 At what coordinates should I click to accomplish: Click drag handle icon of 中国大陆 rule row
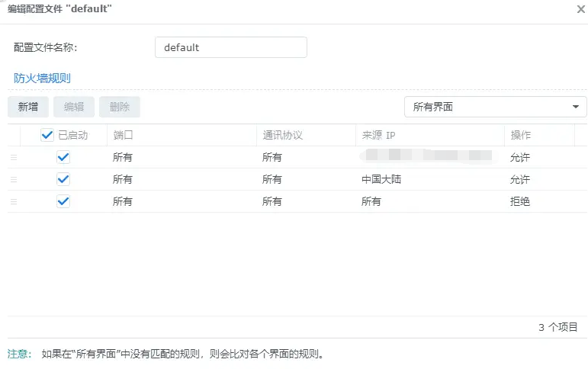[13, 179]
